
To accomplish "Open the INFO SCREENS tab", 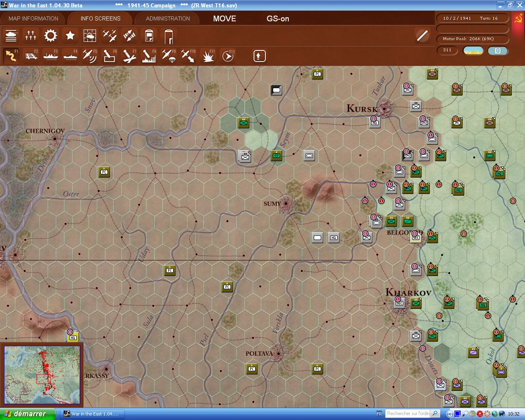I will point(100,18).
